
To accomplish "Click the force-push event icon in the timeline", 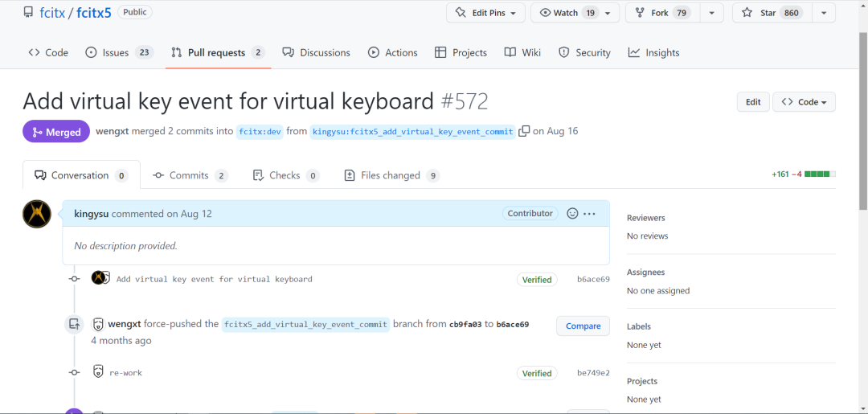I will click(x=74, y=324).
